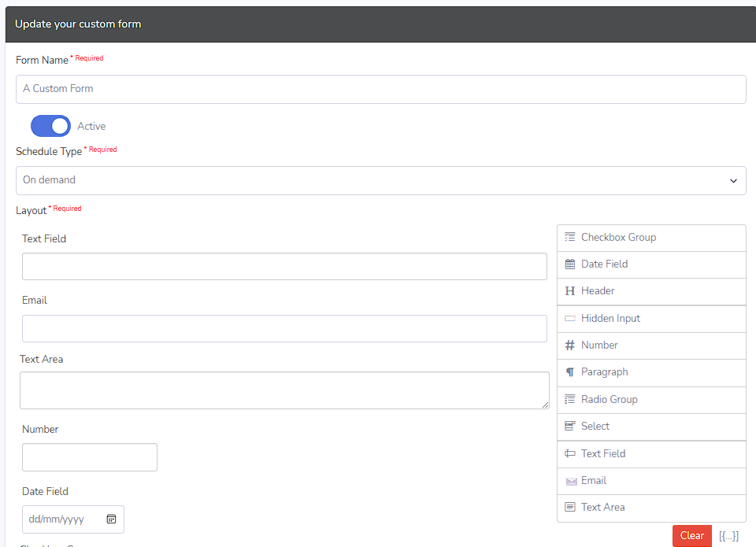
Task: Click the Number input in layout preview
Action: 90,457
